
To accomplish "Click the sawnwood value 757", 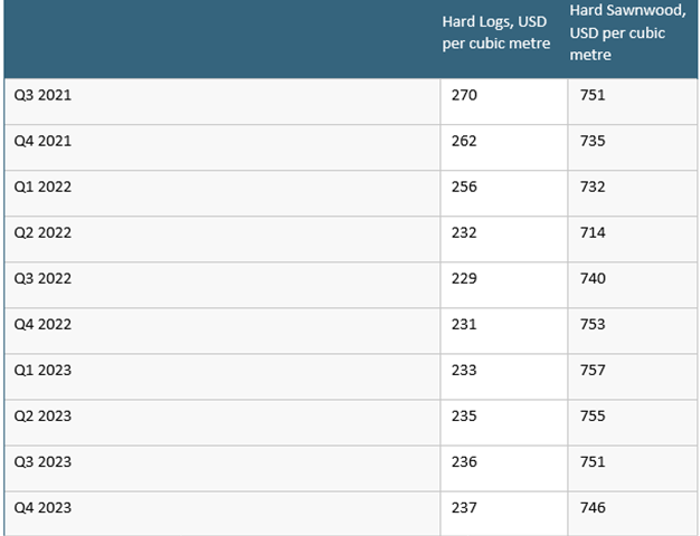I will point(593,370).
